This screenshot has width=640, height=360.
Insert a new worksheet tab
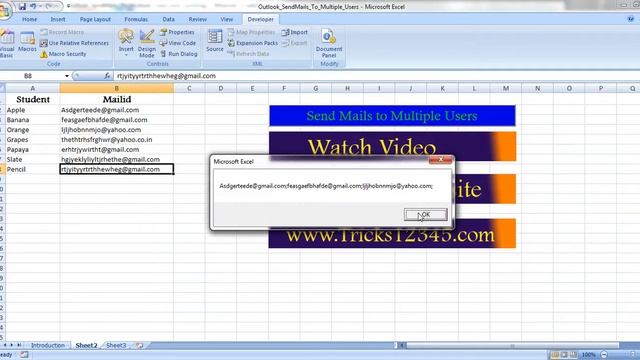coord(139,345)
